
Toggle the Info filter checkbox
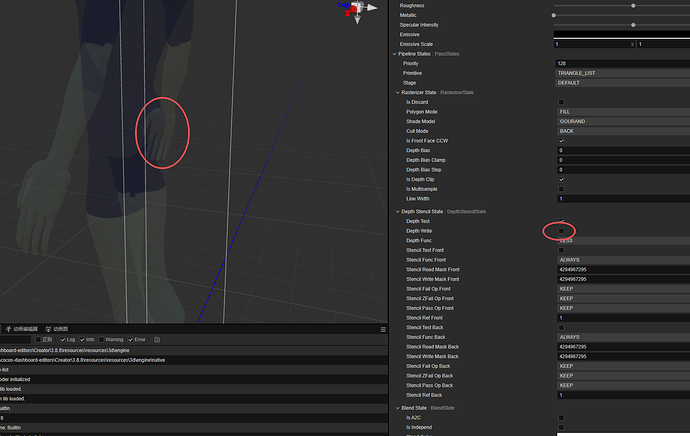(x=82, y=340)
